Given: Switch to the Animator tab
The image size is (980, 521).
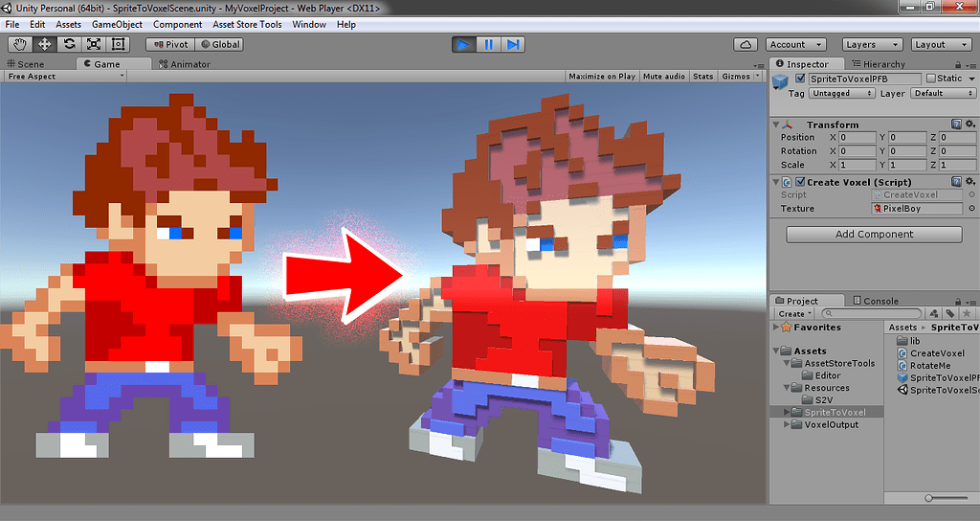Looking at the screenshot, I should click(185, 64).
